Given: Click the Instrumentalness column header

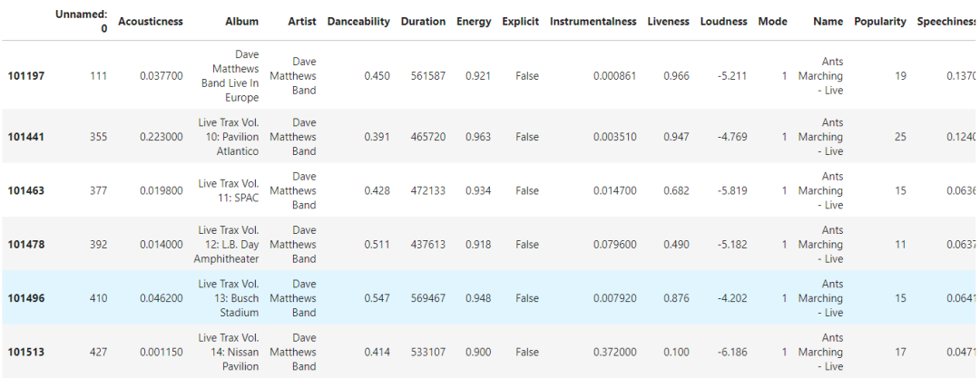Looking at the screenshot, I should (593, 21).
